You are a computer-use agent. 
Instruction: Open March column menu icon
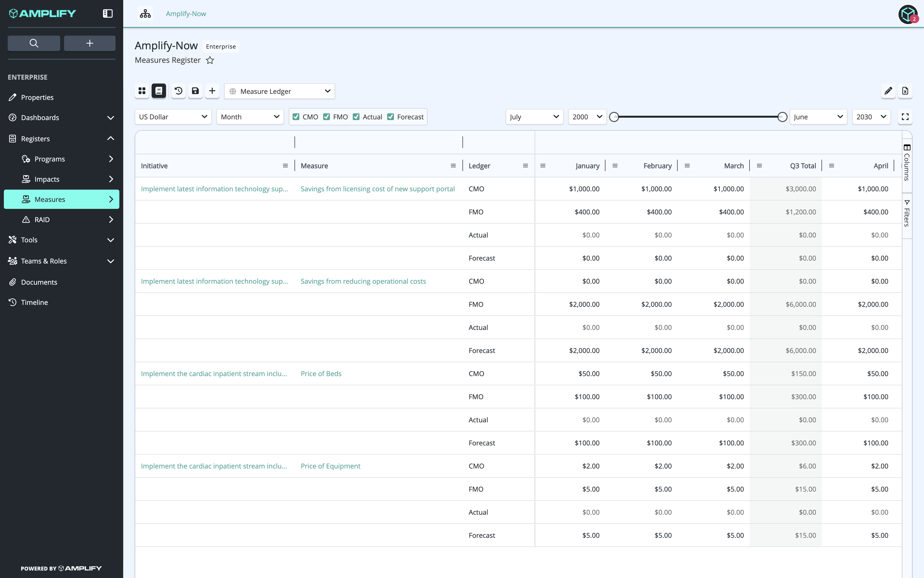pos(687,166)
